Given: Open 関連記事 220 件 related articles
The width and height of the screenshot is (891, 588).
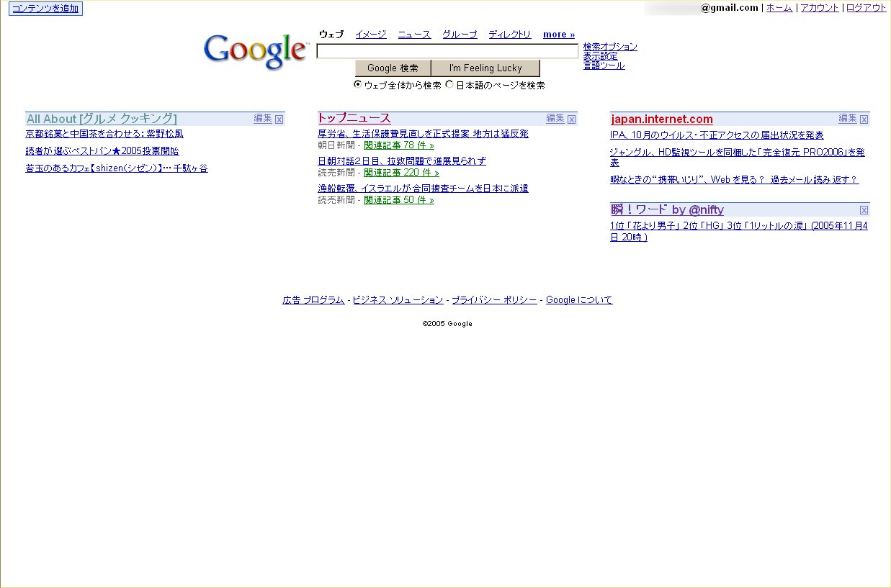Looking at the screenshot, I should click(x=401, y=173).
